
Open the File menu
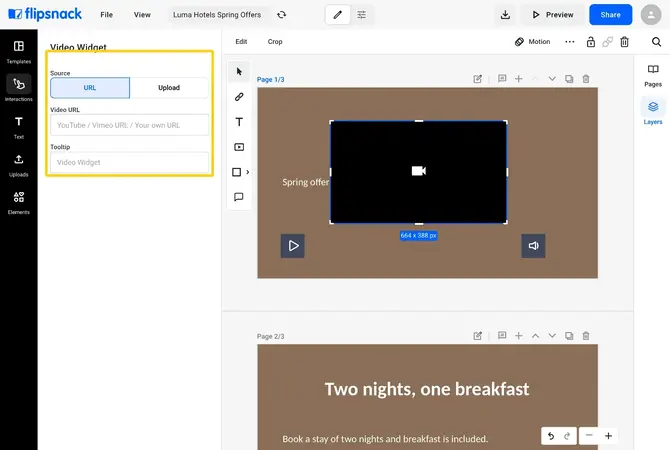coord(106,15)
